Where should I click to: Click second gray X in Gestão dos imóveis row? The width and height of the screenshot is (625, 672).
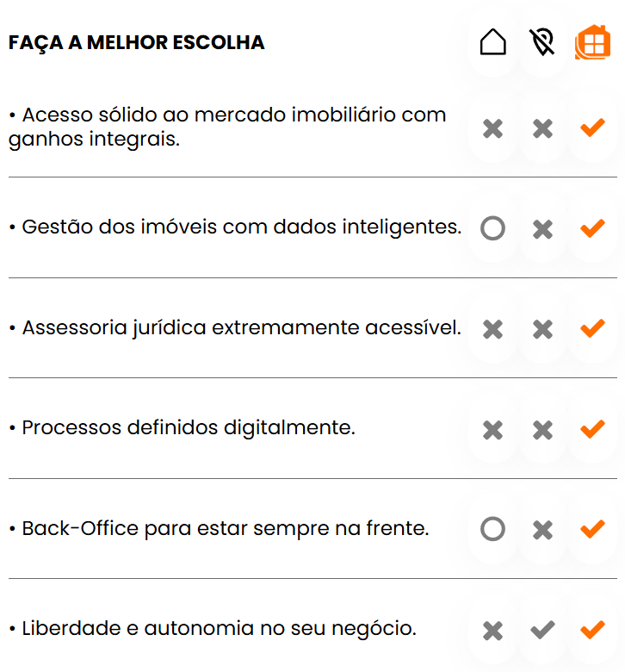(542, 228)
